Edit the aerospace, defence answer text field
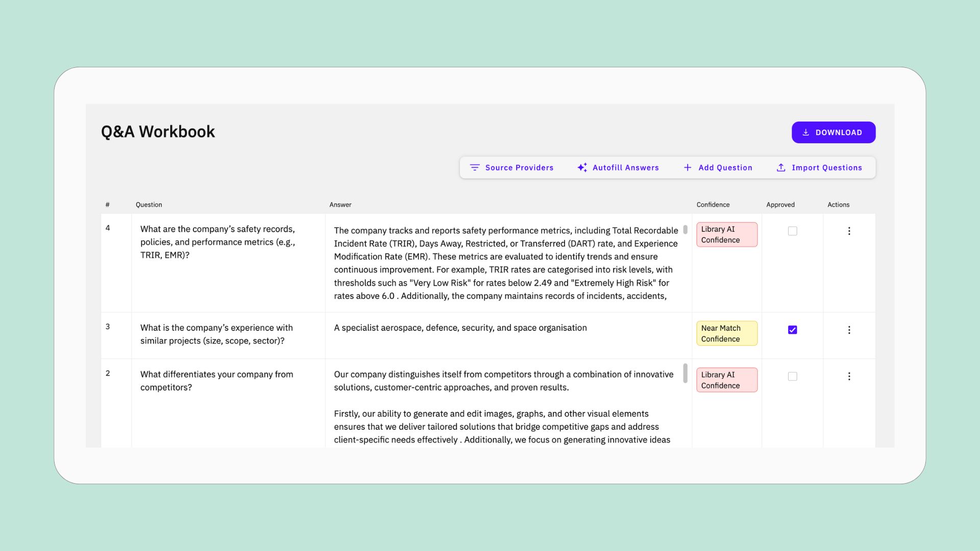 pos(508,335)
